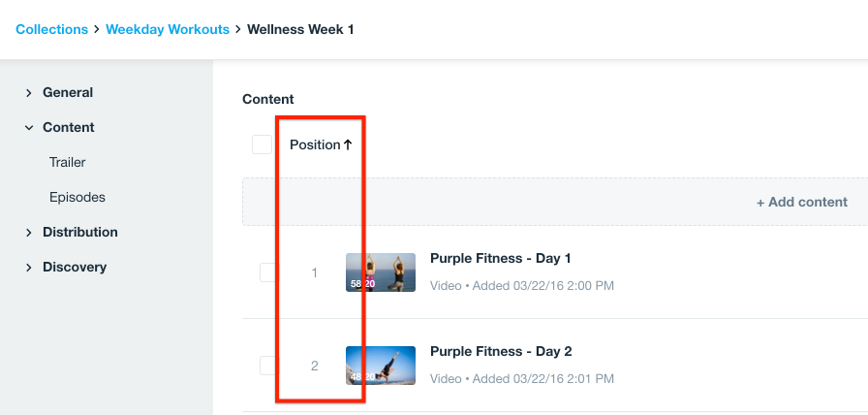Click the Wellness Week 1 breadcrumb title
This screenshot has width=868, height=415.
pos(300,29)
